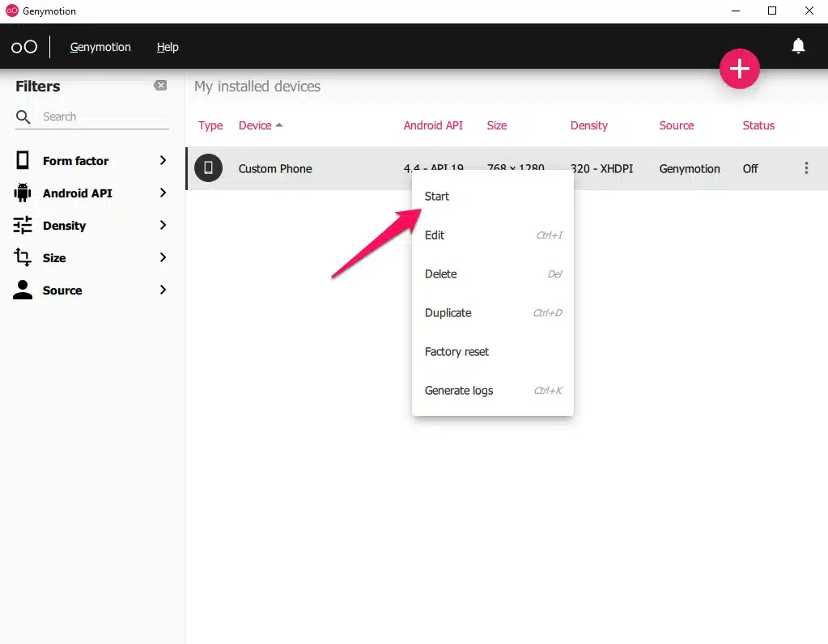
Task: Select Factory reset in the context menu
Action: point(456,352)
